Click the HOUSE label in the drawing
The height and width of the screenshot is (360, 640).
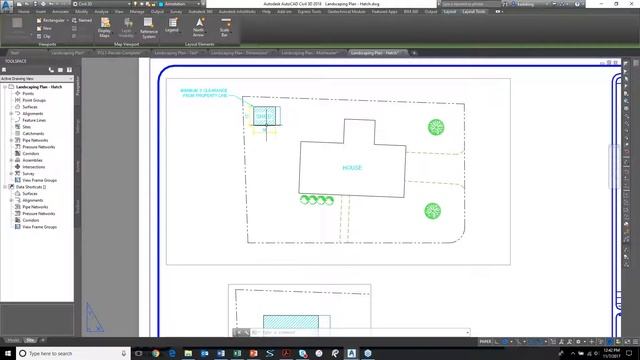coord(352,168)
